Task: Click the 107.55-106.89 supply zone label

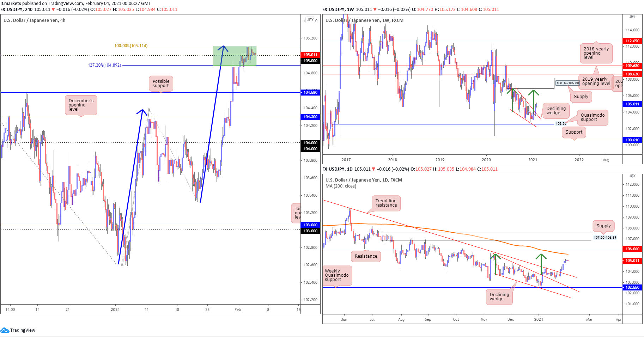Action: (x=605, y=238)
